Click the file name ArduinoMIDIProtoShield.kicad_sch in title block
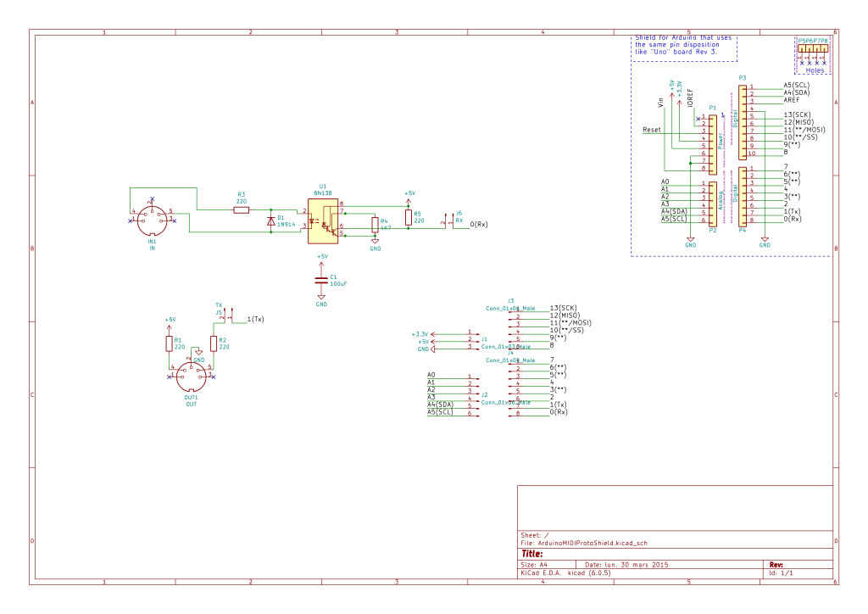The image size is (868, 614). pos(598,543)
